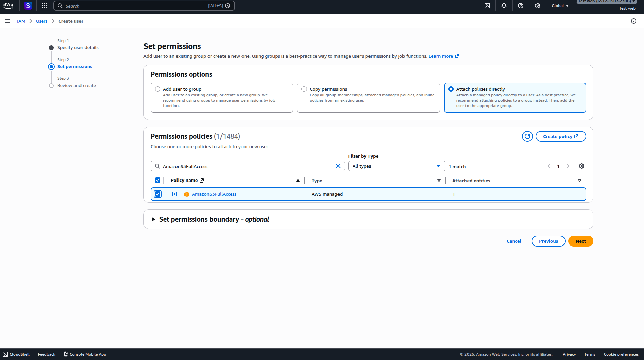
Task: Select Step 3 Review and create
Action: point(76,85)
